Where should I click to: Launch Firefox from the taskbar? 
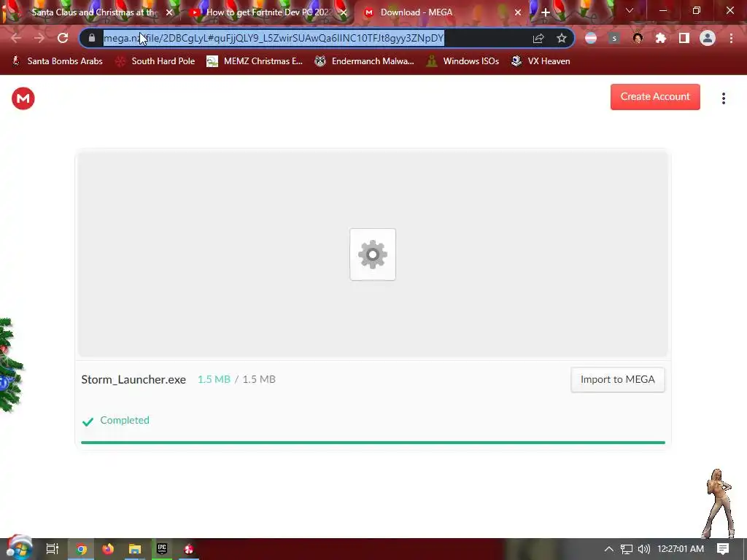108,549
